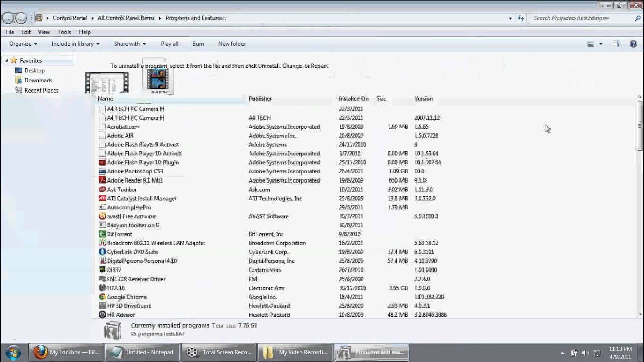644x362 pixels.
Task: Open the Help question mark icon
Action: [x=633, y=44]
